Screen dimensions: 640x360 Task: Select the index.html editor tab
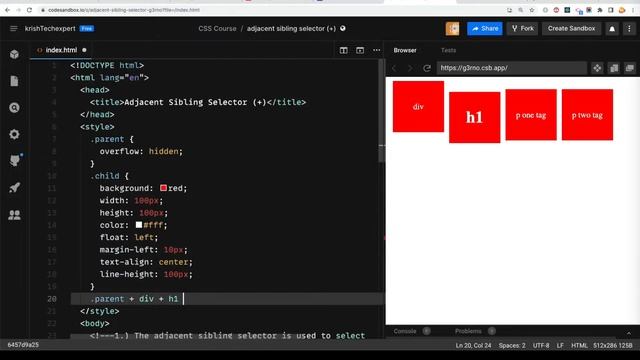click(61, 50)
